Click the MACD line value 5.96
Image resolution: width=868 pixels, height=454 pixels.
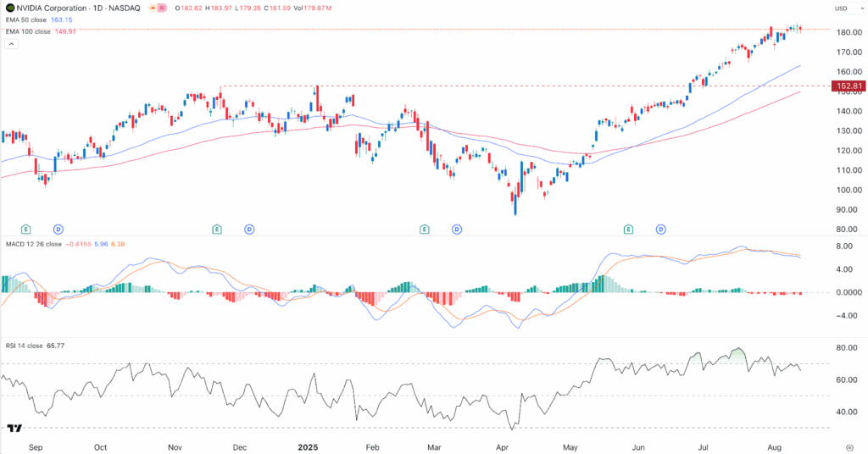pos(102,244)
